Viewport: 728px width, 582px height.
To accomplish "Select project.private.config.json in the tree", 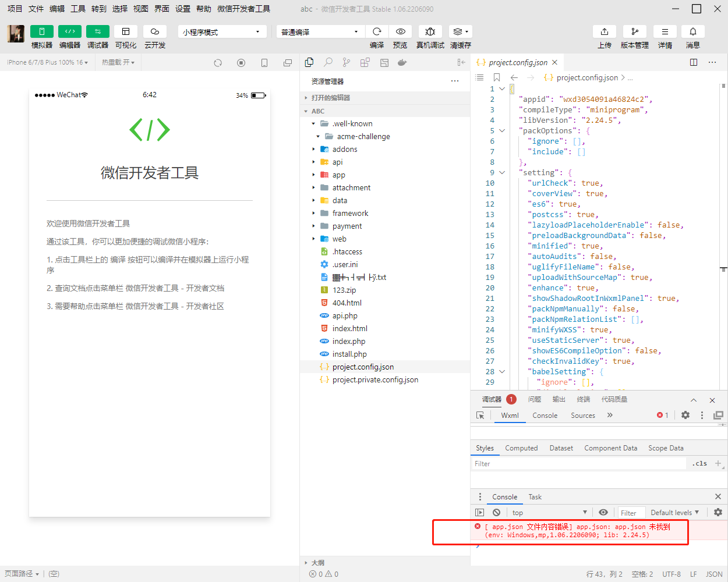I will coord(385,379).
